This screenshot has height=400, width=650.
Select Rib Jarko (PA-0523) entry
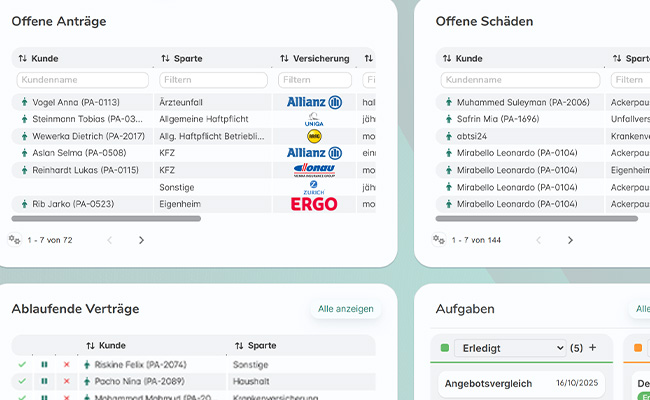tap(73, 204)
